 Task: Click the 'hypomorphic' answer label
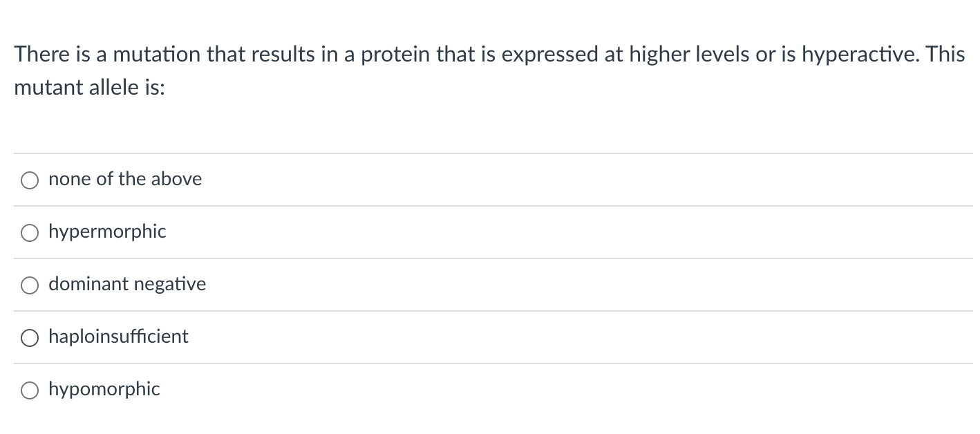tap(104, 389)
